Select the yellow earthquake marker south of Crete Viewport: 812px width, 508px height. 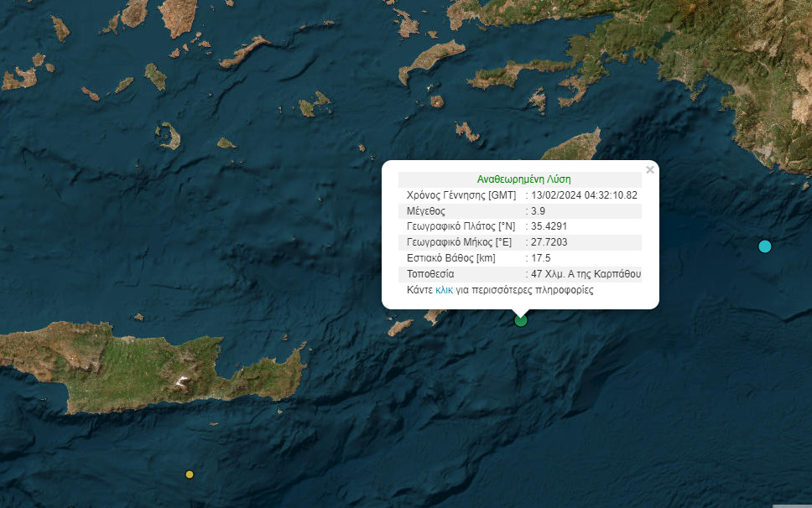click(190, 474)
